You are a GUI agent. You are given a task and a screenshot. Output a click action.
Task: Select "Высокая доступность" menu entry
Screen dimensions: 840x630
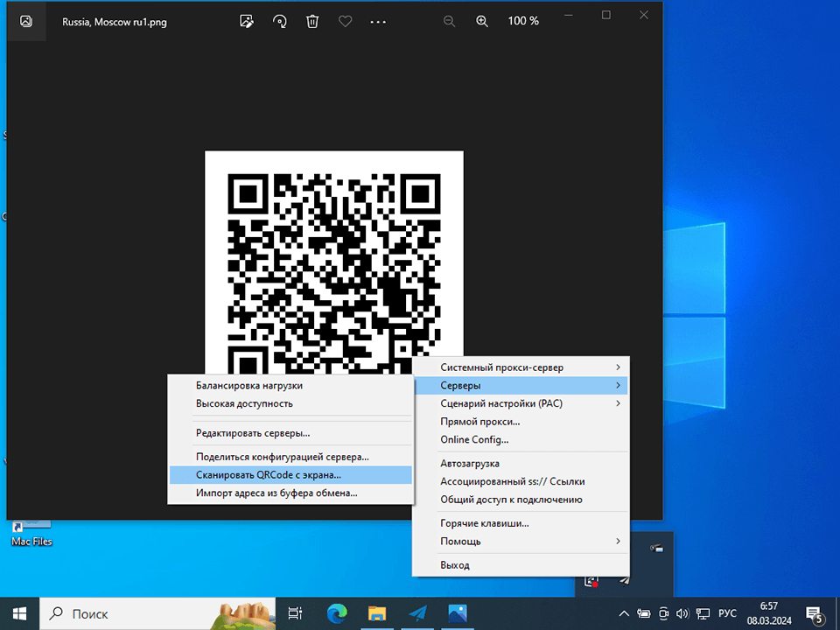click(290, 403)
